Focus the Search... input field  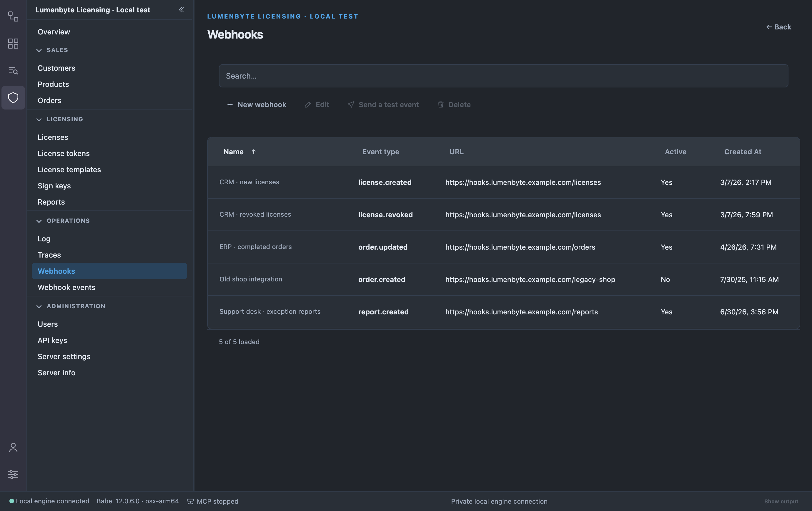click(503, 76)
